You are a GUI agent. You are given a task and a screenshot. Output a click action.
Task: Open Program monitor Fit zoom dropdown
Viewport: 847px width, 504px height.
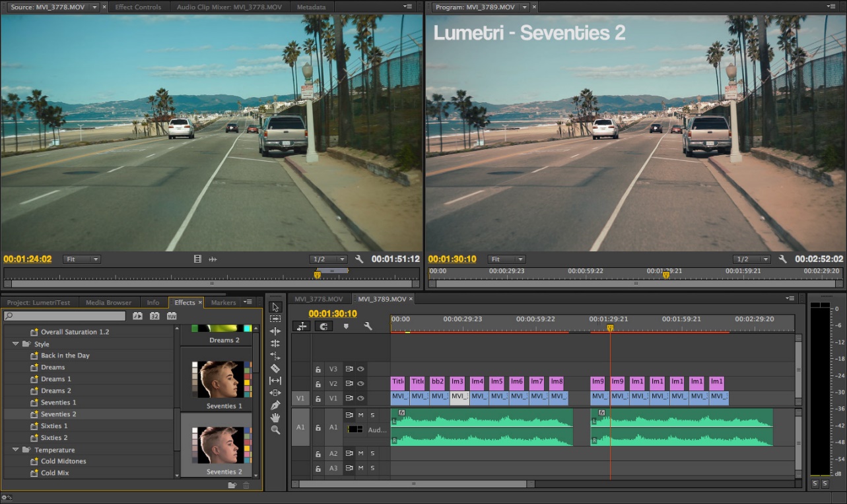pos(506,259)
